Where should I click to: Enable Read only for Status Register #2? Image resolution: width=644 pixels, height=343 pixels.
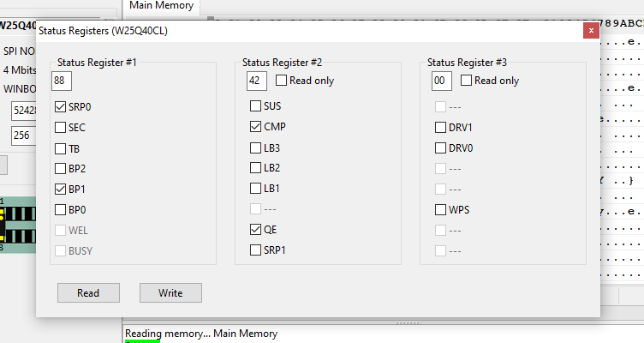click(281, 81)
